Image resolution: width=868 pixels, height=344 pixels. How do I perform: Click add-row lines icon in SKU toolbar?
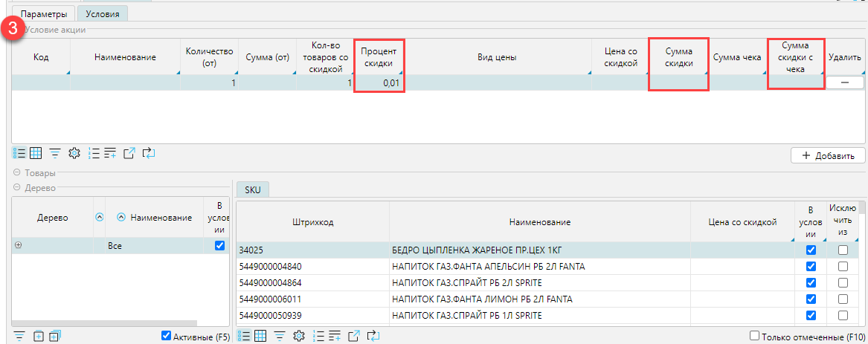(335, 336)
